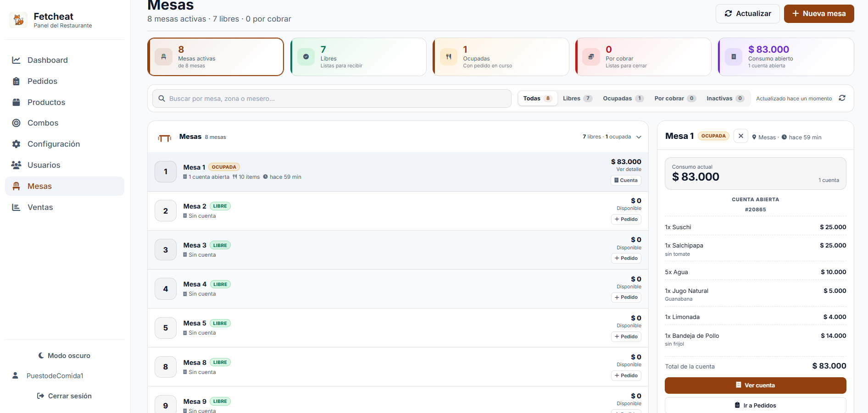
Task: Toggle Modo oscuro
Action: tap(65, 356)
